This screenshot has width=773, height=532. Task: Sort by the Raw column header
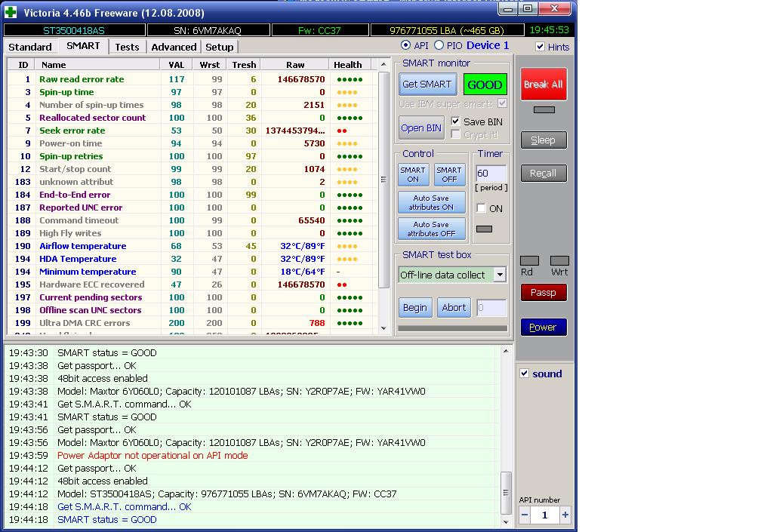[x=295, y=65]
